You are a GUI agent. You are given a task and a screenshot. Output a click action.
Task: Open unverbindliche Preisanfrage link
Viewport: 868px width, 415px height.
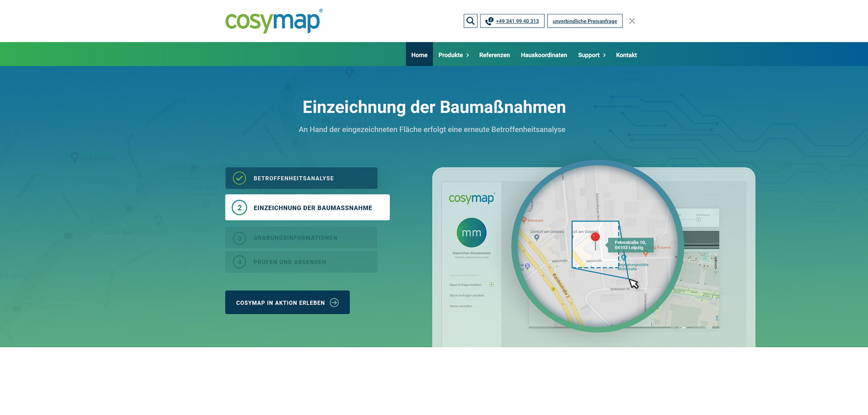pos(585,21)
